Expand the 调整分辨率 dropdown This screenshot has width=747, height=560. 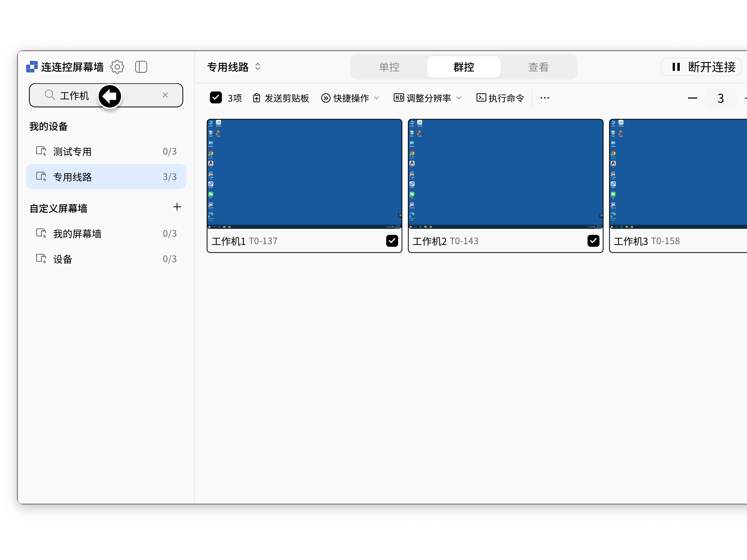[x=428, y=98]
